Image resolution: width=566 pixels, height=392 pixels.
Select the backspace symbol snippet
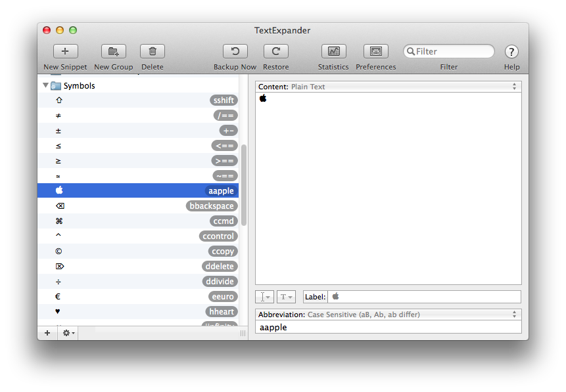60,206
